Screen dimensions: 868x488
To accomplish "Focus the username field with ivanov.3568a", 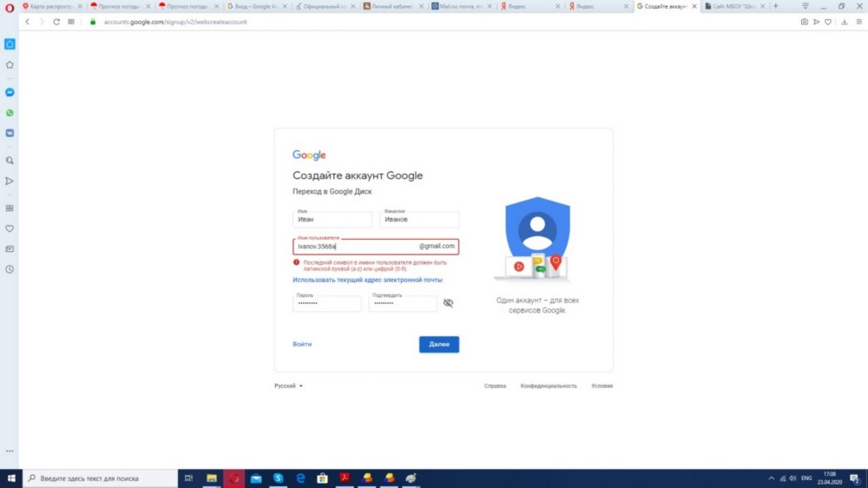I will point(376,246).
